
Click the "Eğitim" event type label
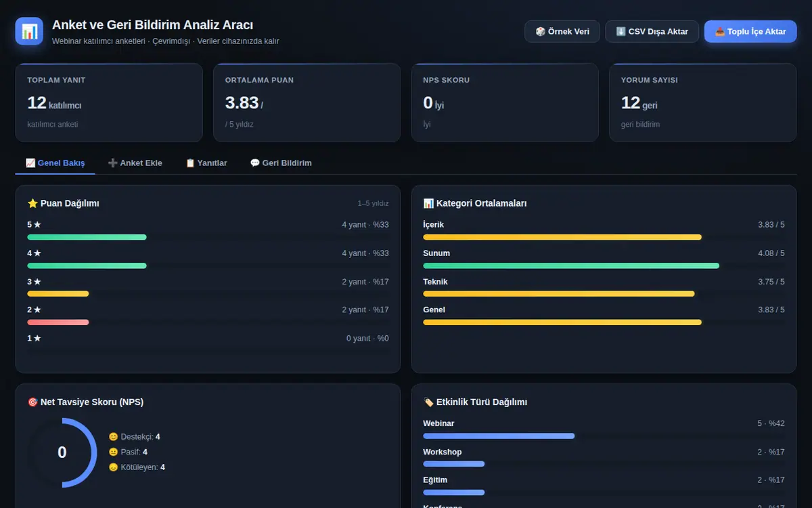[x=435, y=480]
